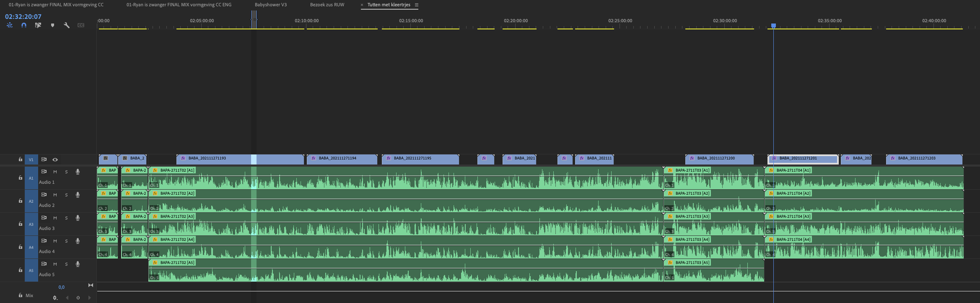Close the Tutten met kleertjes sequence tab
The image size is (980, 303).
click(362, 5)
